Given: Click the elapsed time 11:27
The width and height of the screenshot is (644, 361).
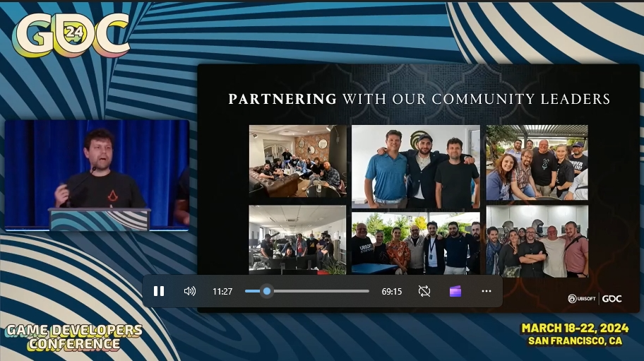Looking at the screenshot, I should click(222, 291).
